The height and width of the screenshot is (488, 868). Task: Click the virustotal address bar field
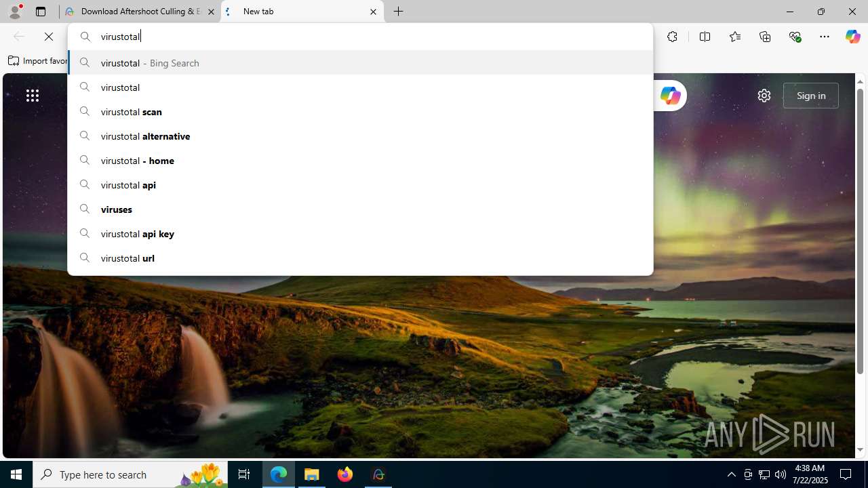click(x=360, y=37)
